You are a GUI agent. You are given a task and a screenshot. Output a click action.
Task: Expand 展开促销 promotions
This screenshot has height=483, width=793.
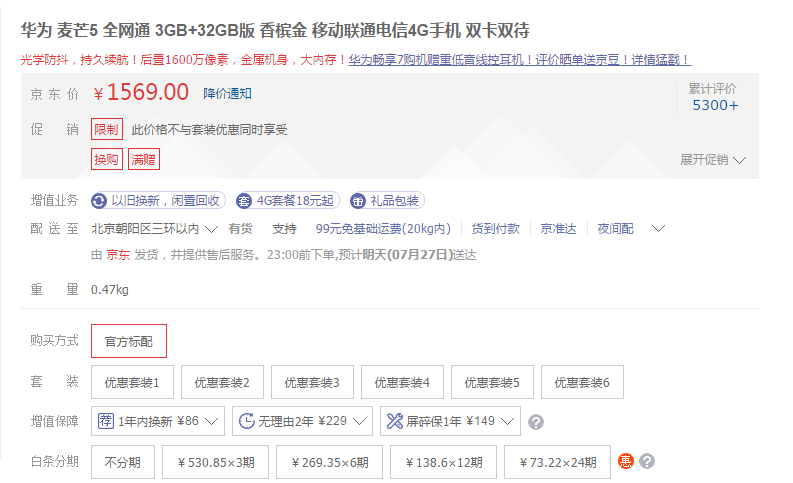(713, 160)
